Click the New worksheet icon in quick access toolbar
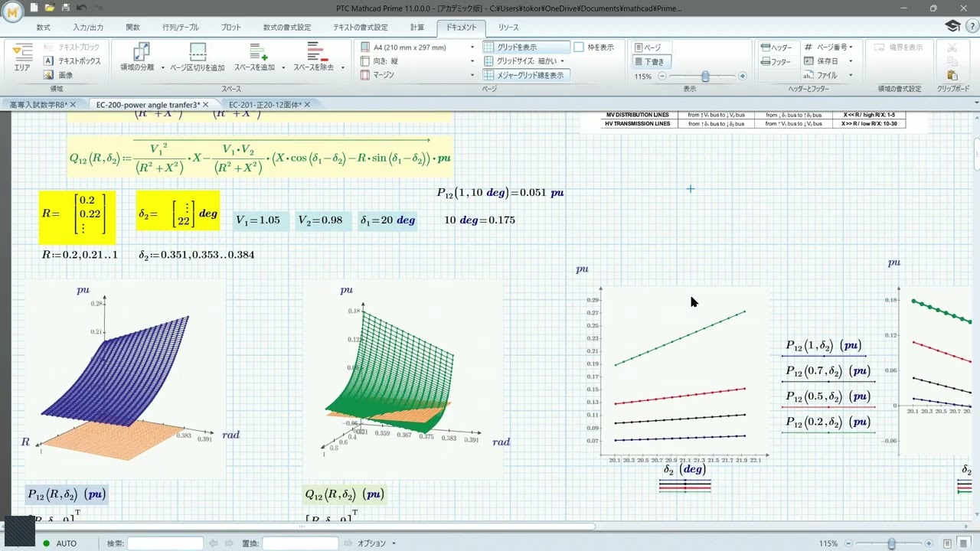980x551 pixels. pos(34,8)
